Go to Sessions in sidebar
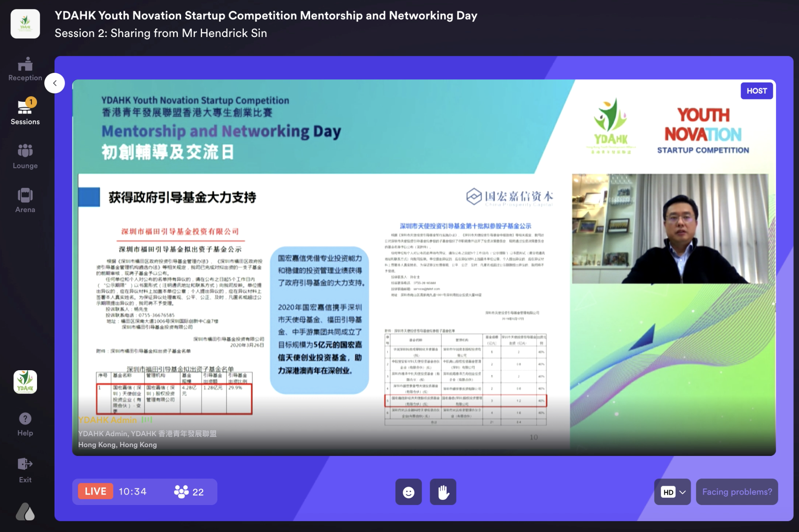This screenshot has height=532, width=799. pyautogui.click(x=25, y=113)
